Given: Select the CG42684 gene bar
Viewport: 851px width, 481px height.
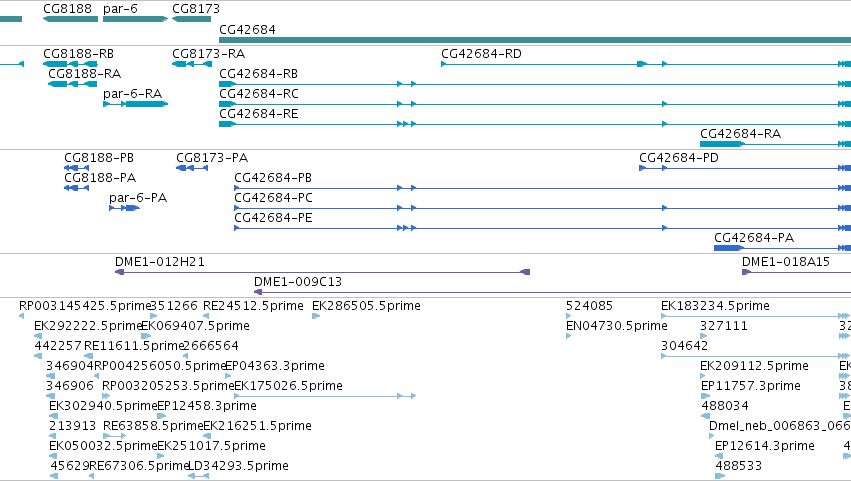Looking at the screenshot, I should click(x=535, y=40).
